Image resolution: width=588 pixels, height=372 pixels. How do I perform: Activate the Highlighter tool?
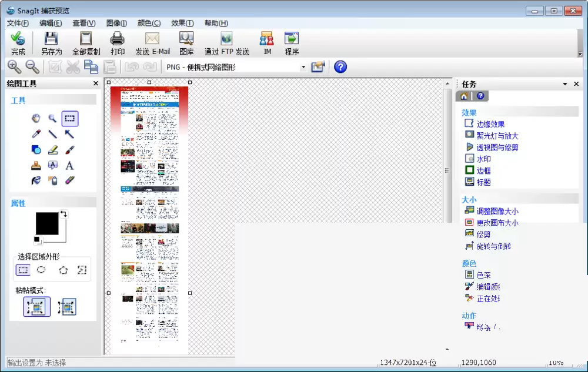[x=53, y=149]
